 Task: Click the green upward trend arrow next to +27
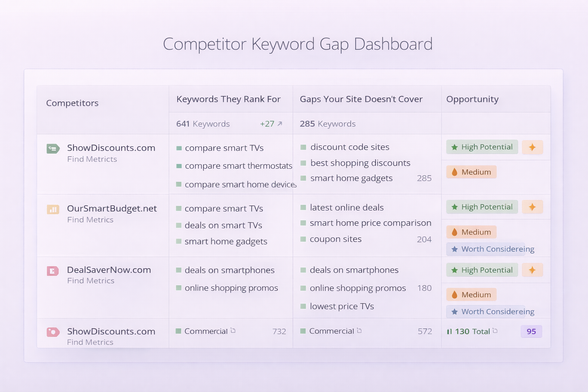[x=280, y=123]
